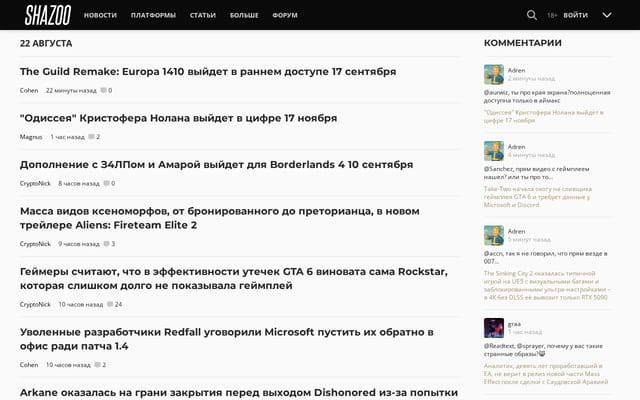The image size is (640, 400).
Task: Open the search magnifier icon
Action: tap(531, 15)
